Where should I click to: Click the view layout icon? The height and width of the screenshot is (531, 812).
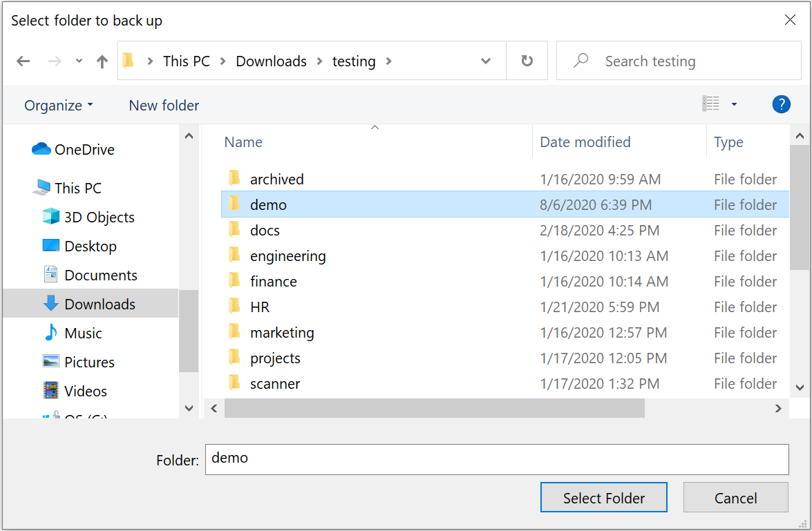(710, 105)
